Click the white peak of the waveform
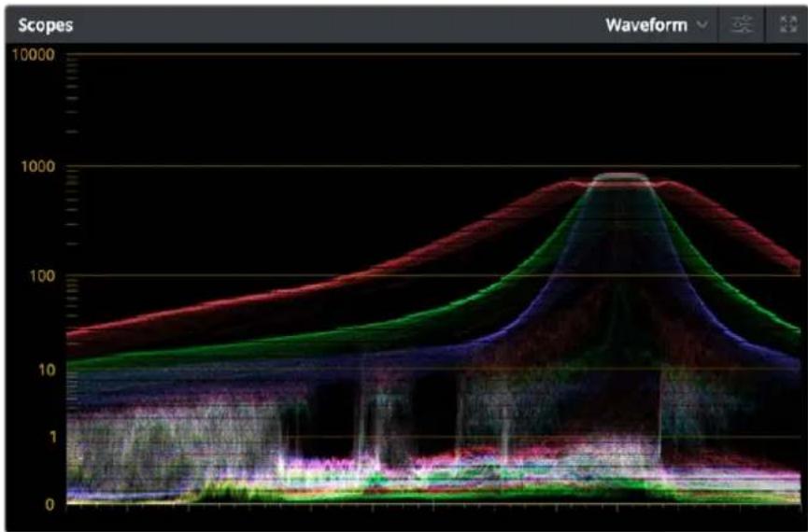 (x=621, y=177)
